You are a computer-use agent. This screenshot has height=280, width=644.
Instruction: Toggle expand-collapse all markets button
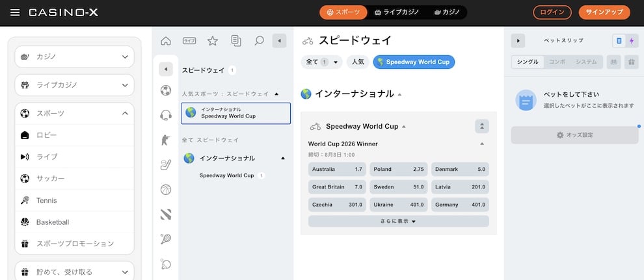pyautogui.click(x=482, y=126)
